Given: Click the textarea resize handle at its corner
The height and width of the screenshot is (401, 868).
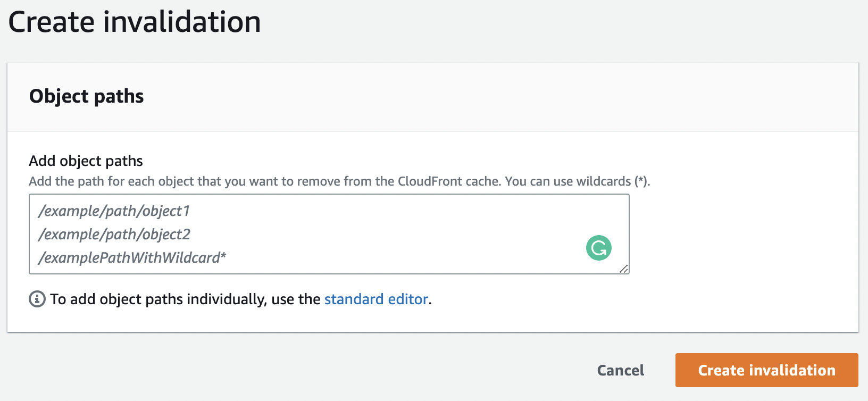Looking at the screenshot, I should point(624,269).
